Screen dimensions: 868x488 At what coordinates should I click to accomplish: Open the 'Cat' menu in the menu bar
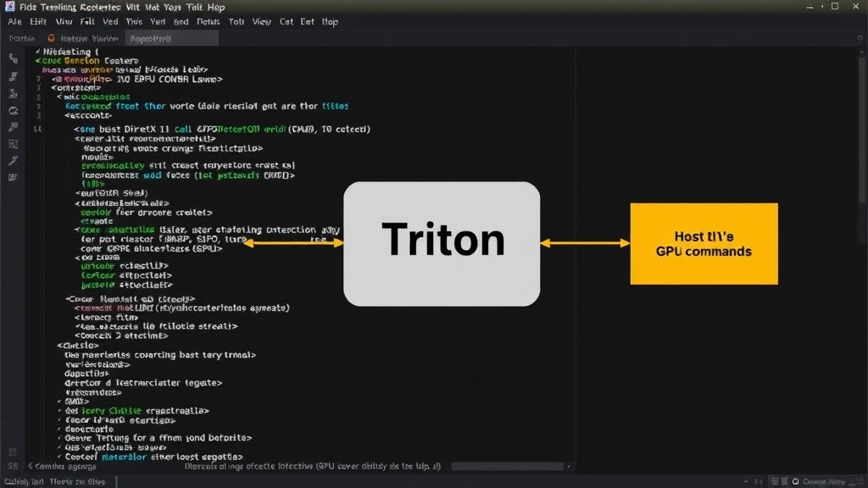287,21
